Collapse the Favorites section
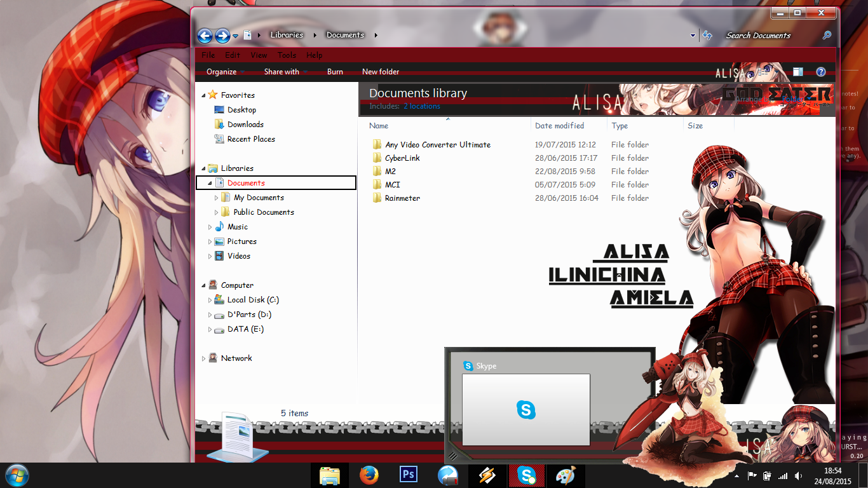 204,95
